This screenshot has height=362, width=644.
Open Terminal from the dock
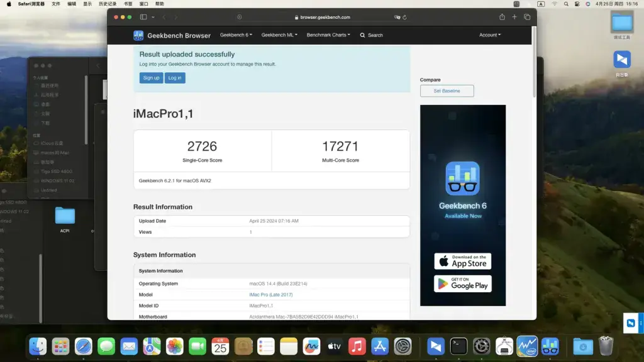[x=458, y=346]
